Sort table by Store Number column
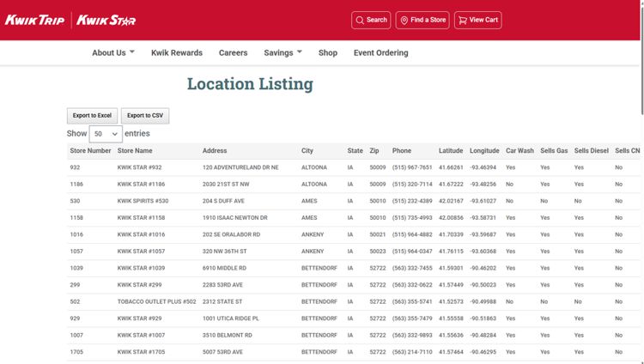 (90, 151)
